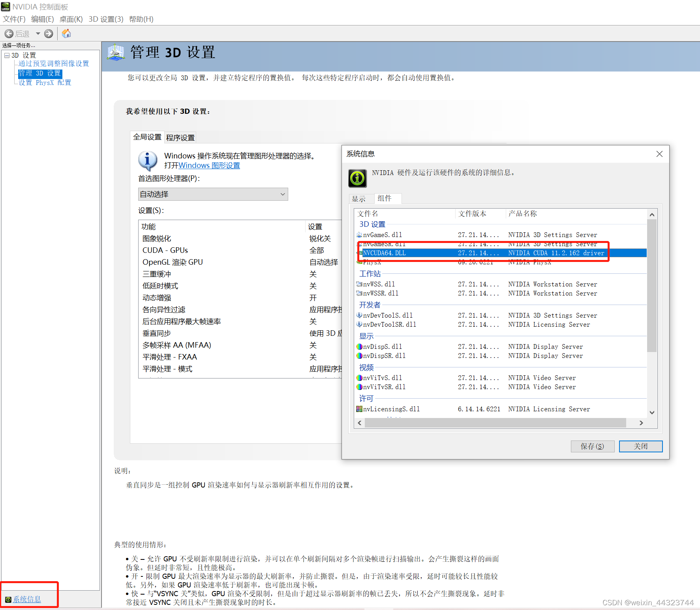Open back history dropdown arrow
The image size is (700, 610).
(x=38, y=34)
